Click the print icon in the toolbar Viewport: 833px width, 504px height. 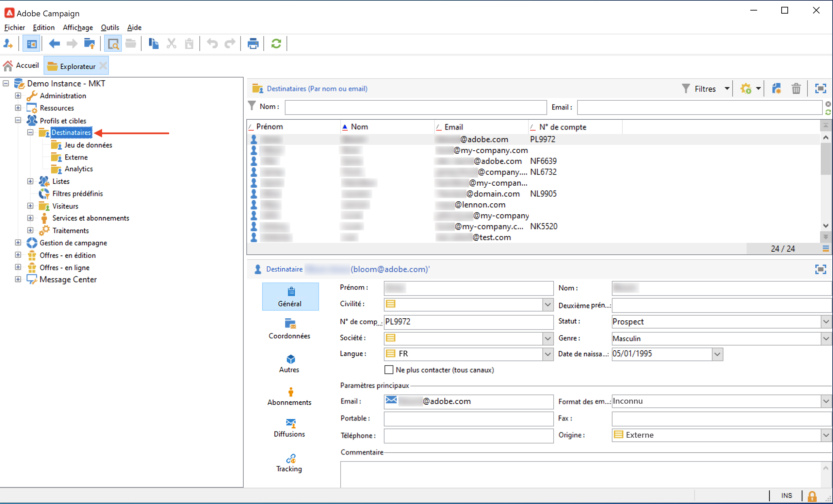click(x=253, y=44)
